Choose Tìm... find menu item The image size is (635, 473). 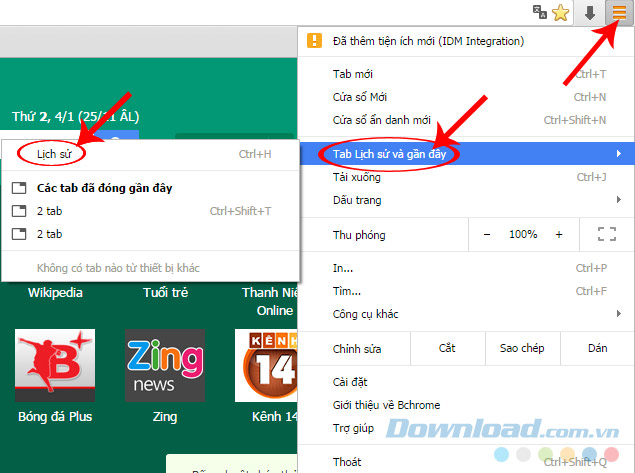click(x=466, y=291)
